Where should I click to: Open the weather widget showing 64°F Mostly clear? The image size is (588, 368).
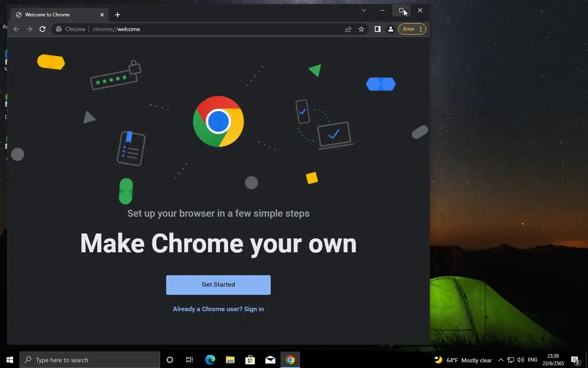[463, 360]
